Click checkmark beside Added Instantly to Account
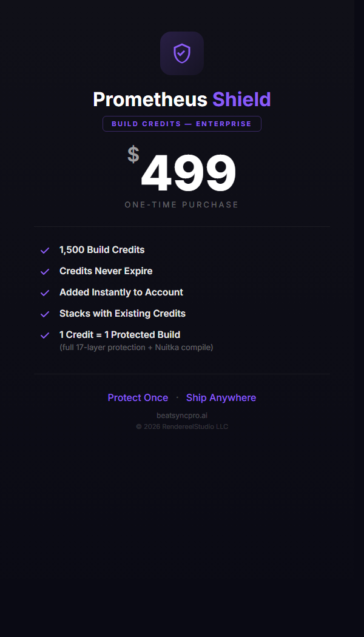This screenshot has width=364, height=637. click(x=44, y=292)
